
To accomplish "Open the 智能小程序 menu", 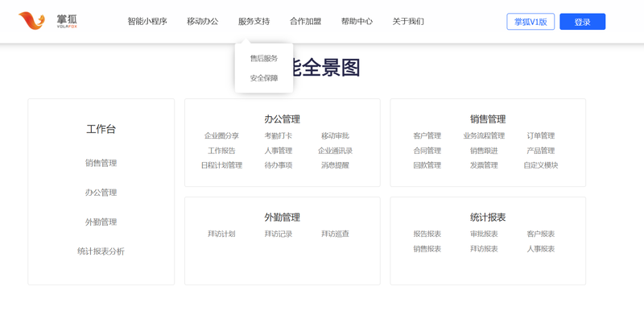I will (147, 22).
